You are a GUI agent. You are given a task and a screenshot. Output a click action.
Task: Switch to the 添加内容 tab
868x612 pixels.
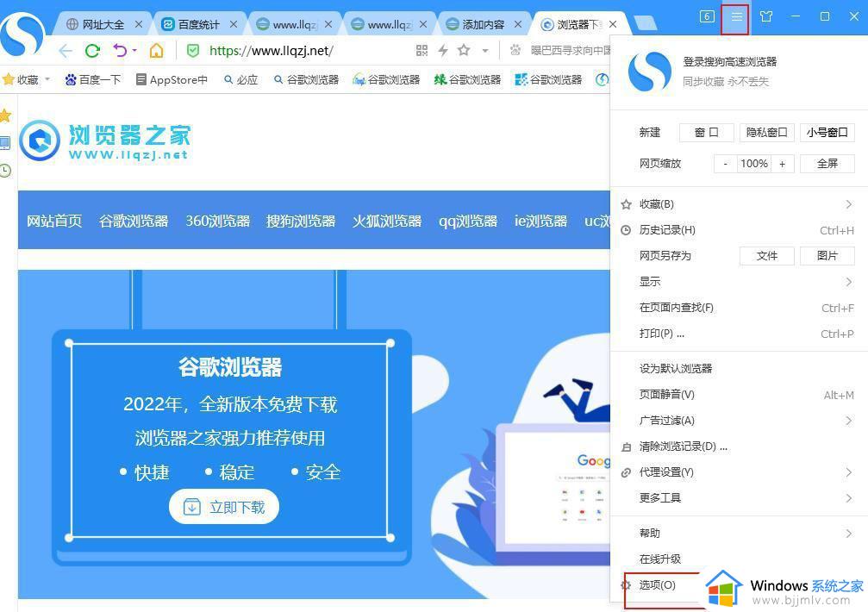click(x=484, y=24)
